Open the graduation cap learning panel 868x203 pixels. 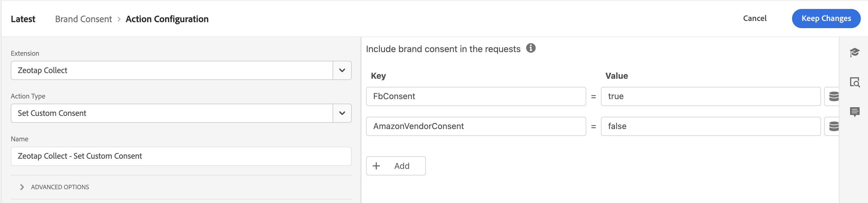click(854, 53)
